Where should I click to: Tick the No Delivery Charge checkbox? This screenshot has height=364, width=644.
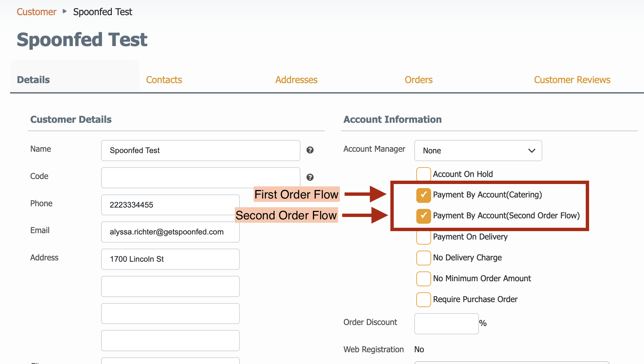point(423,258)
